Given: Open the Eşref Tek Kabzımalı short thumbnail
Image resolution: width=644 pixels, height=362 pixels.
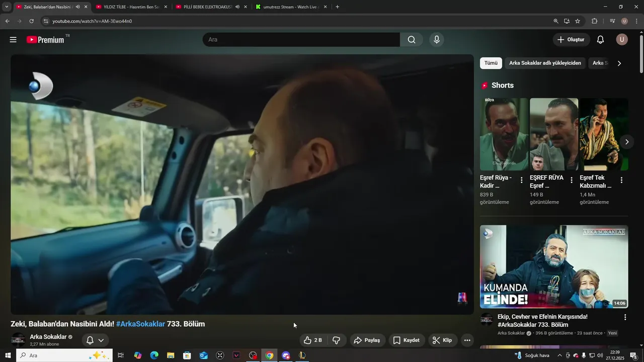Looking at the screenshot, I should 604,134.
